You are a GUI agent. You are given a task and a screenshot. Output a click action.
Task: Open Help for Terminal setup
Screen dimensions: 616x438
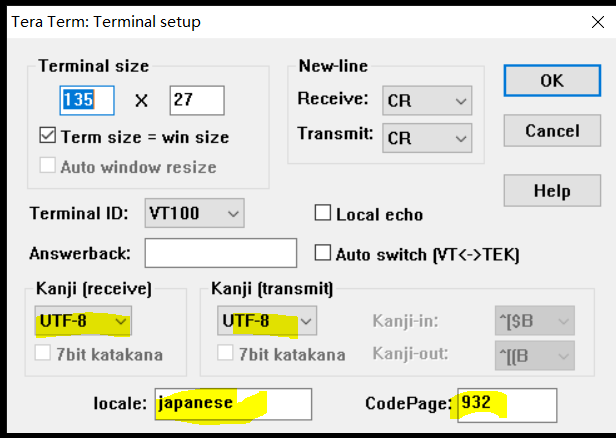[552, 191]
